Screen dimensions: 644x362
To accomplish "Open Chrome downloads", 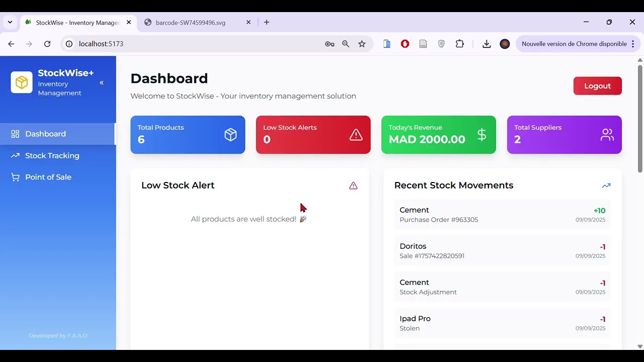I will pos(487,44).
